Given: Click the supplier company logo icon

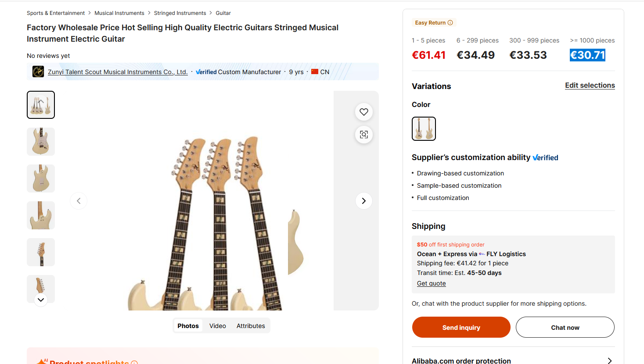Looking at the screenshot, I should (x=38, y=71).
